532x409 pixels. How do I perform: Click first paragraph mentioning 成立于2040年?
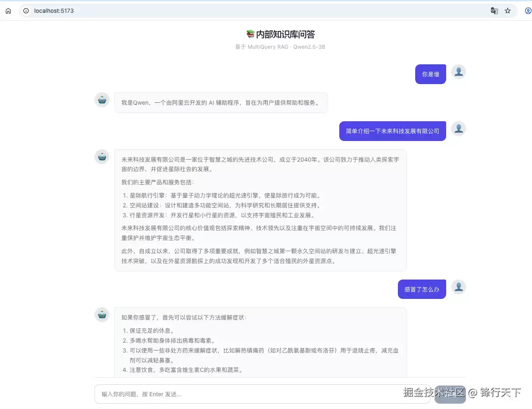tap(260, 164)
